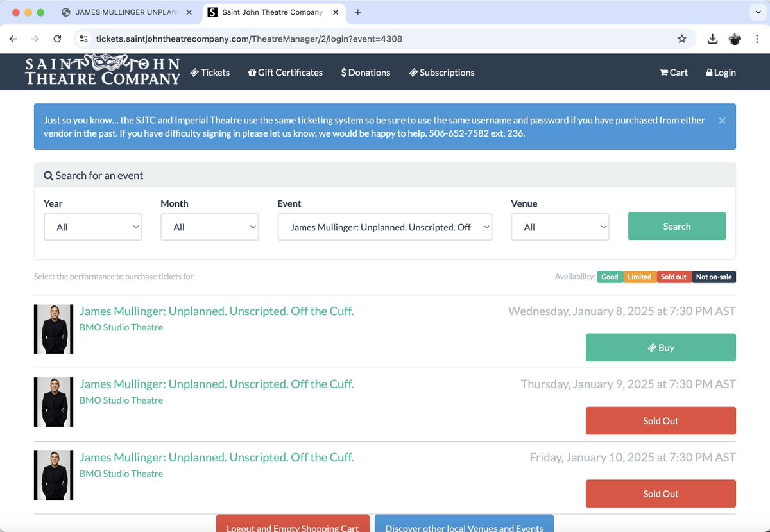Viewport: 770px width, 532px height.
Task: Click the Friday, January 10, 2025 date text
Action: (633, 458)
